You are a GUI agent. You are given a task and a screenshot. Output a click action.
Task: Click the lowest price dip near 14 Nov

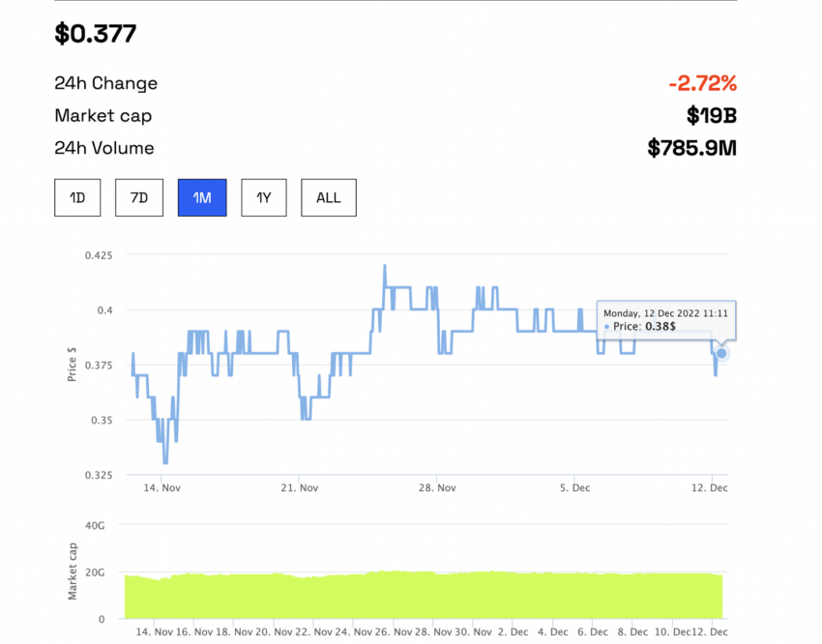(x=165, y=461)
